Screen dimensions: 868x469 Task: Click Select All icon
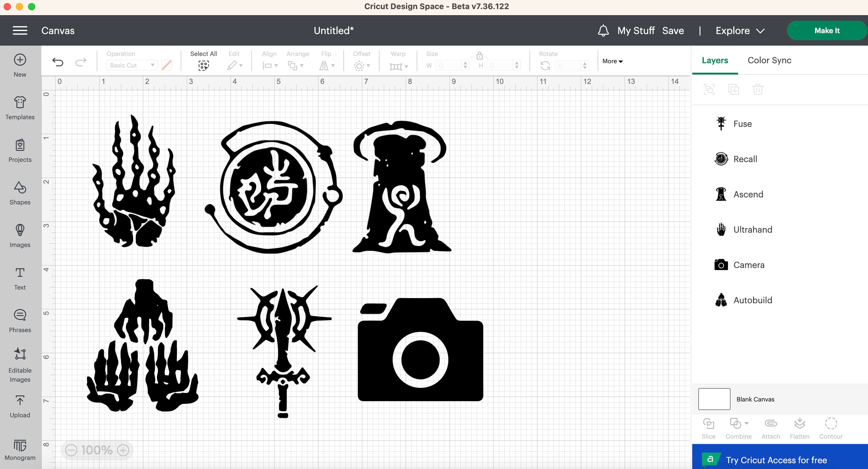pos(203,65)
